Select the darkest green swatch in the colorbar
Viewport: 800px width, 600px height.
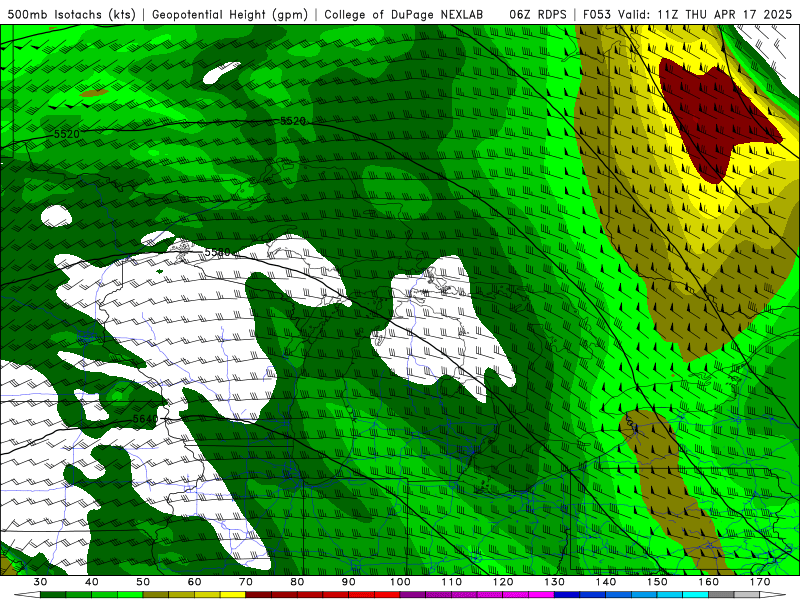point(53,595)
